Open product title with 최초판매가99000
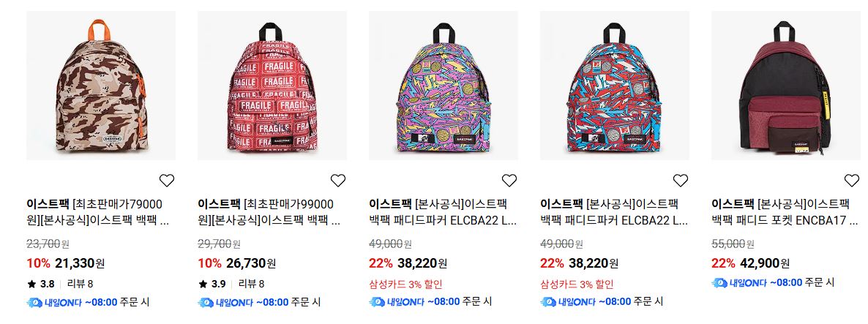 click(x=269, y=212)
